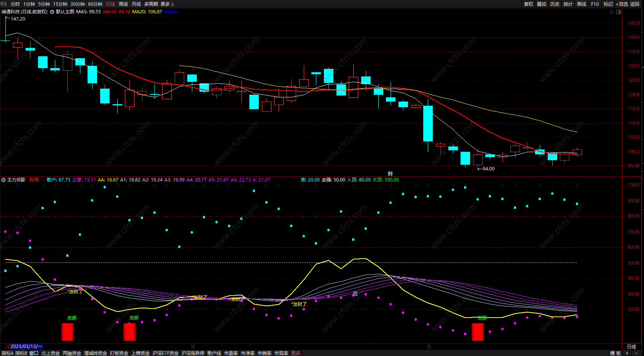Click the first red 底部 signal bar
The height and width of the screenshot is (356, 644).
click(x=67, y=332)
